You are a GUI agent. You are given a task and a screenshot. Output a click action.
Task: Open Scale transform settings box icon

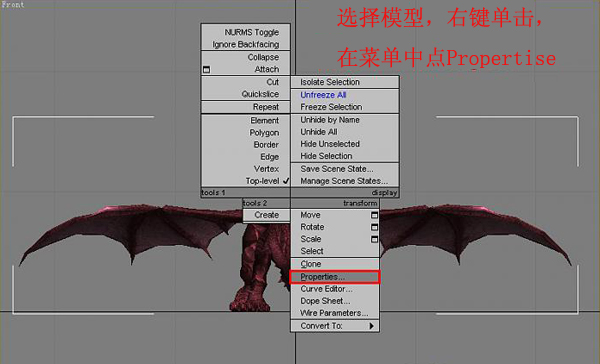[374, 240]
